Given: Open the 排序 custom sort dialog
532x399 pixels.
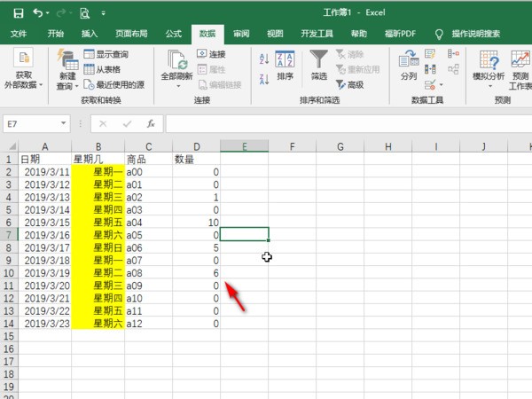Looking at the screenshot, I should pyautogui.click(x=285, y=66).
